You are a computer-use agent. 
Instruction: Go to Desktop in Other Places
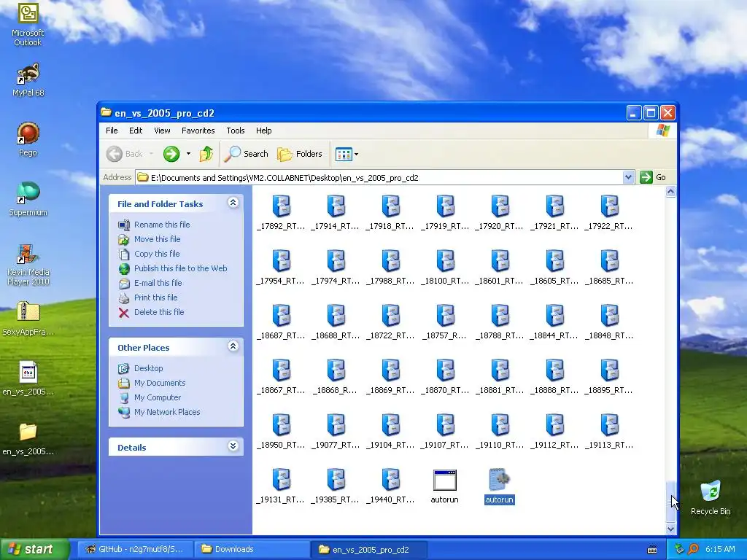tap(148, 368)
